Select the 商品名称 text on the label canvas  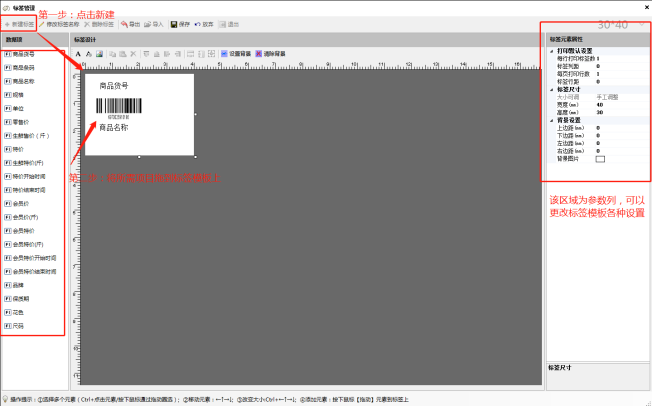(x=114, y=128)
